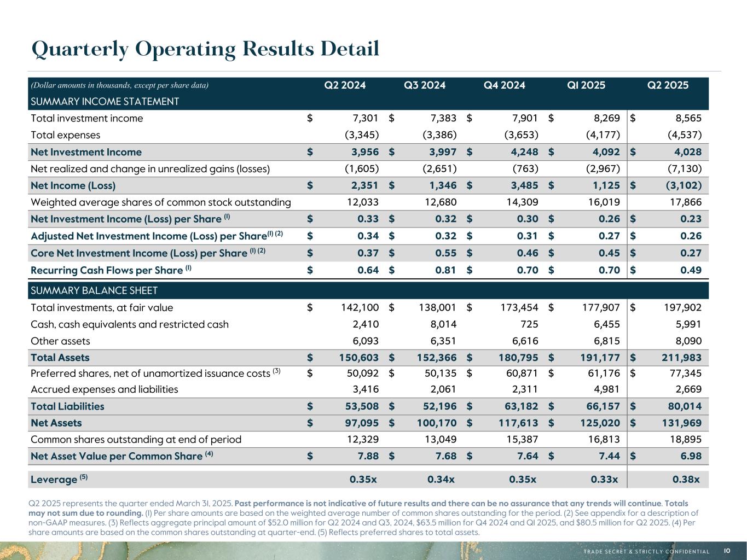Select the Q4 2024 column header
Viewport: 747px width, 560px height.
(x=505, y=85)
